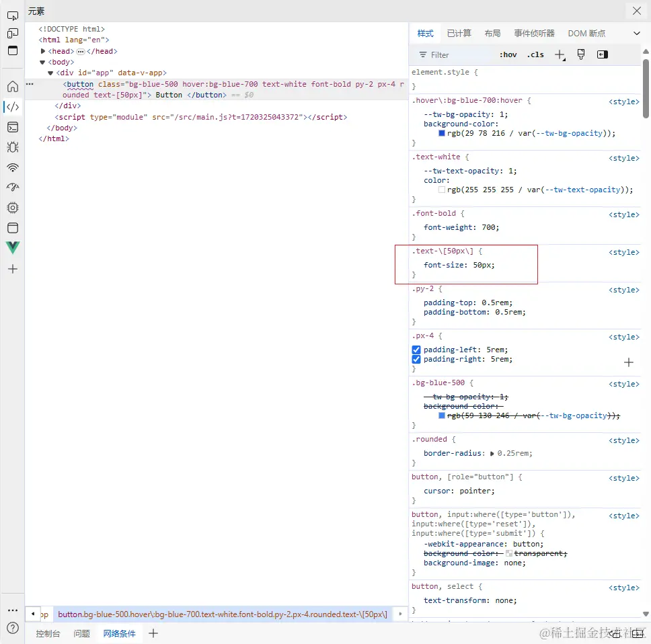Toggle the :hov element state panel

[x=508, y=54]
